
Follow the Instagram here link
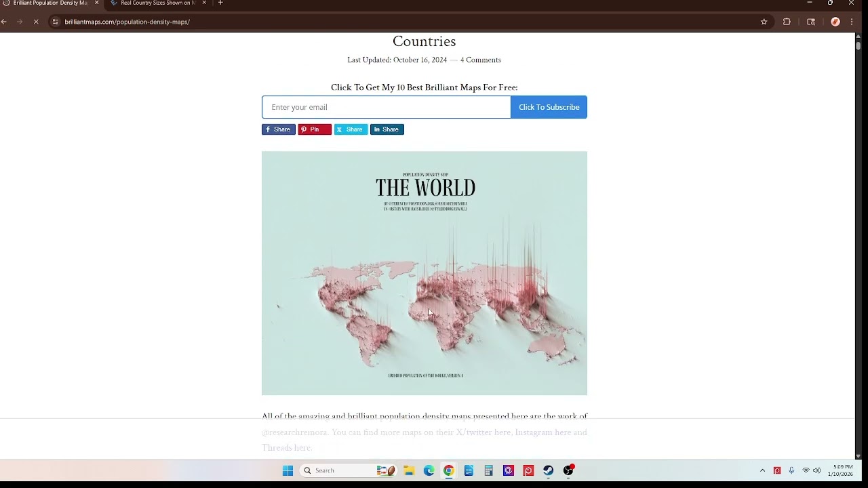(x=543, y=432)
